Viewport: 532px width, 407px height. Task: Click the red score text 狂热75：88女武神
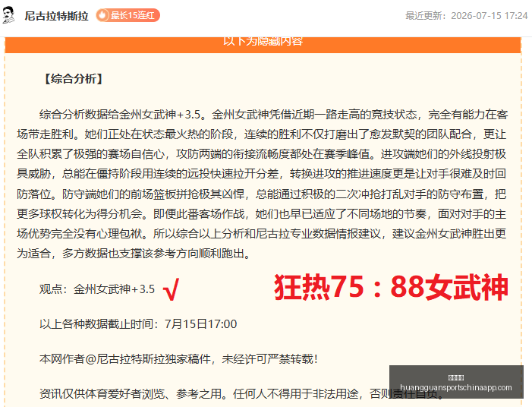coord(391,288)
